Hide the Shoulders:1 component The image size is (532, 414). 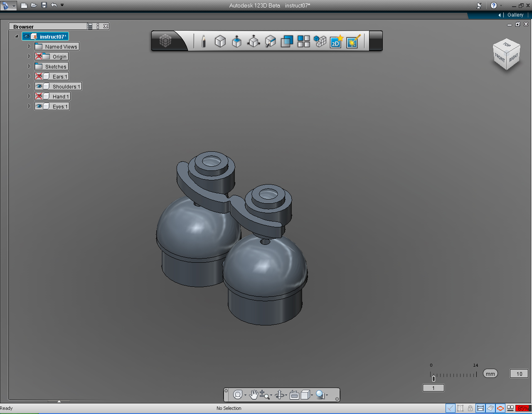pos(39,86)
